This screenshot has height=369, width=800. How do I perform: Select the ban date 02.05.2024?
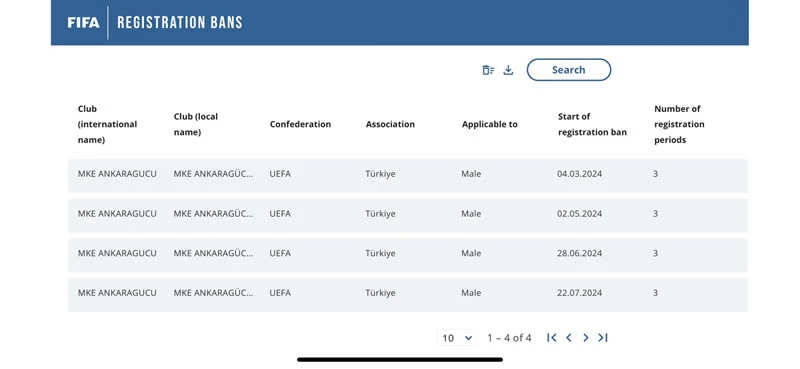[579, 214]
